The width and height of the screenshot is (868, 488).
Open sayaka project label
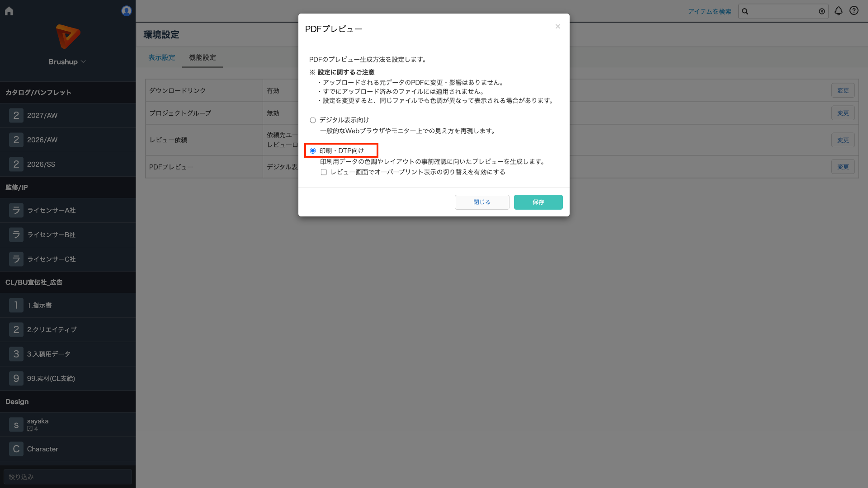[x=38, y=421]
